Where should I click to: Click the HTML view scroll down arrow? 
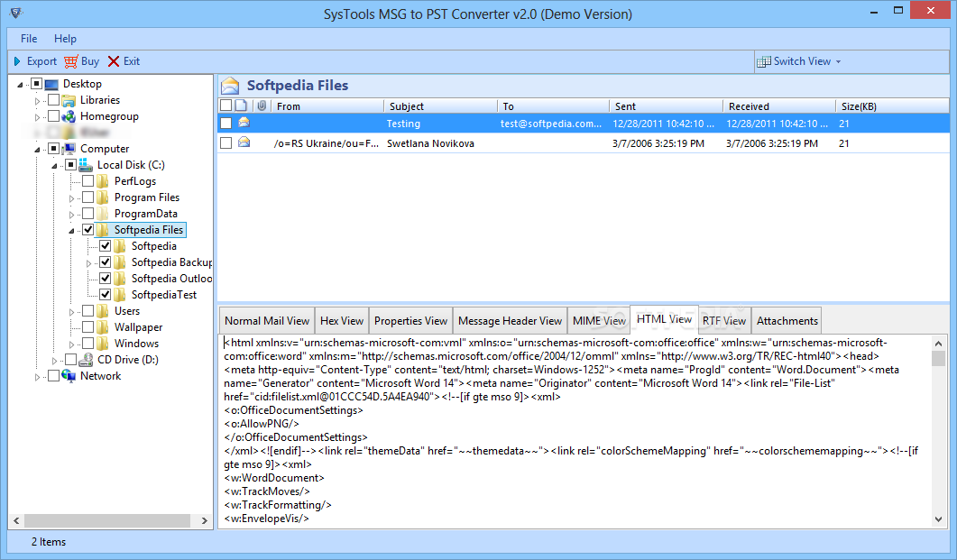click(x=938, y=519)
